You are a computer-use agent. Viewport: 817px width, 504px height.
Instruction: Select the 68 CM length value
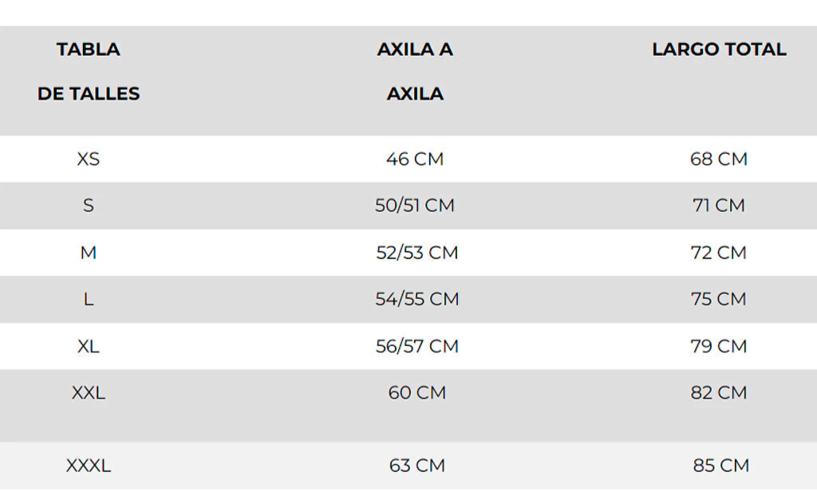point(719,159)
